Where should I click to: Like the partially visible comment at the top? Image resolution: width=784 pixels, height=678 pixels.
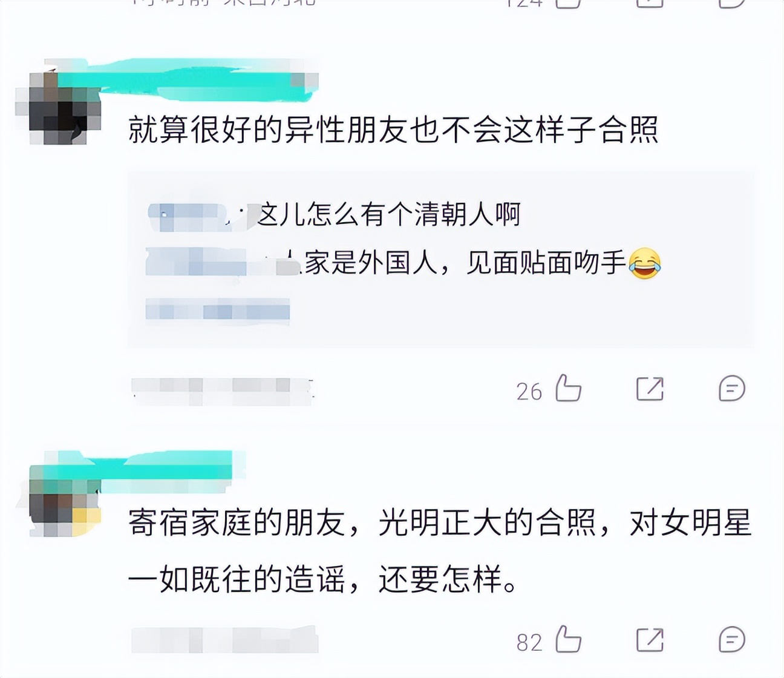click(568, 3)
